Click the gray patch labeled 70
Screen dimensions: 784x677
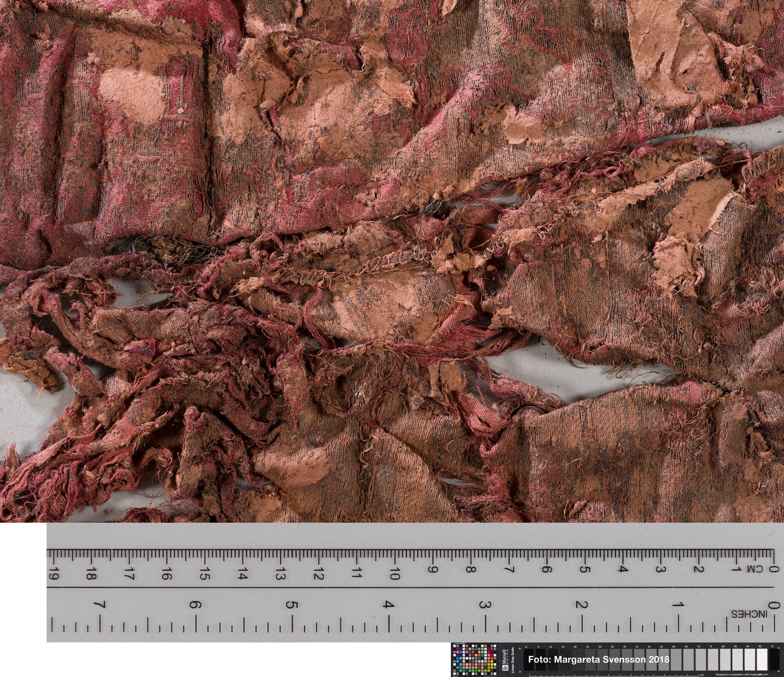pyautogui.click(x=701, y=660)
